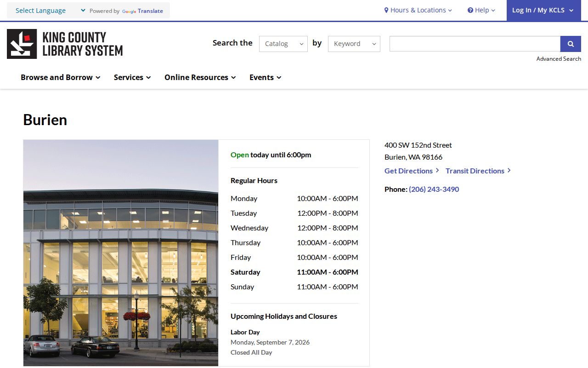Follow the Advanced Search link
588x368 pixels.
(x=559, y=59)
